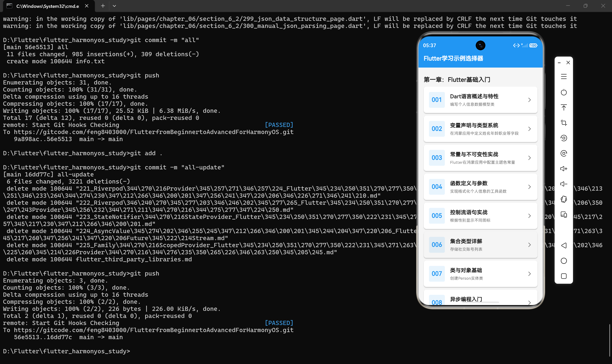Select the 变量声明与类型系统 title

(x=474, y=125)
